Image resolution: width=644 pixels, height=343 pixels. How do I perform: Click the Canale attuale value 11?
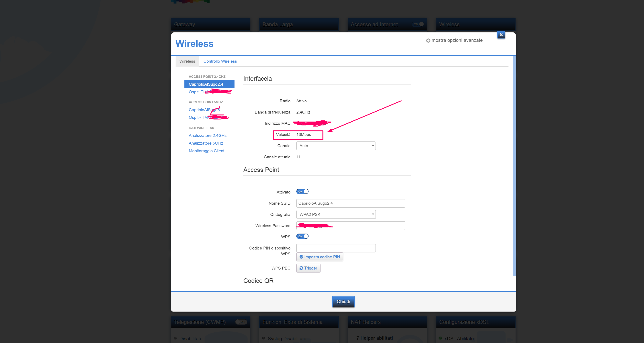click(x=298, y=157)
